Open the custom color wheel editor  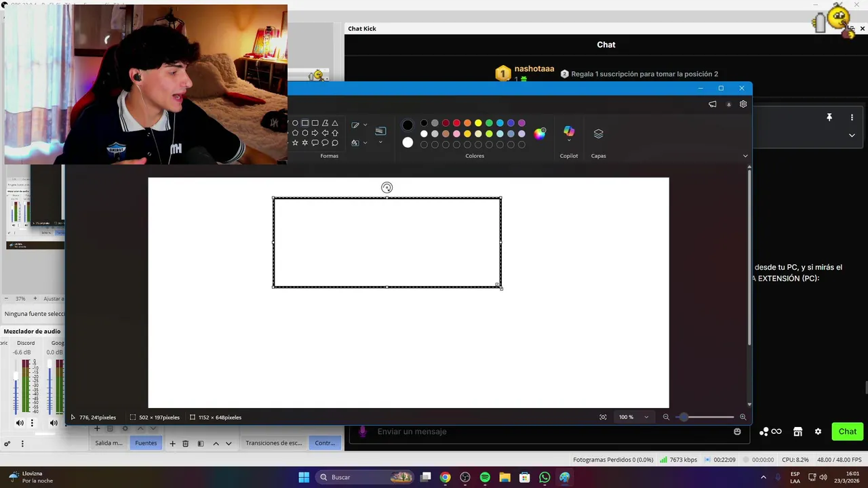click(540, 134)
